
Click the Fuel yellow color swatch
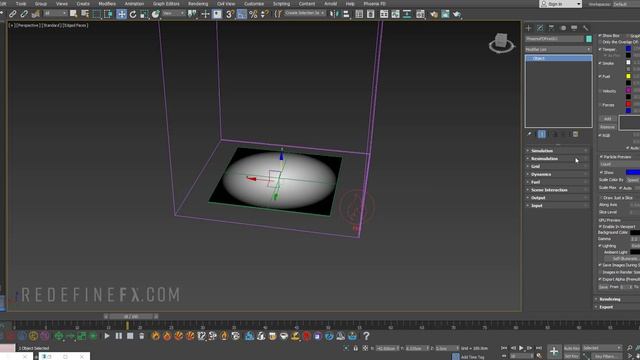tap(628, 76)
